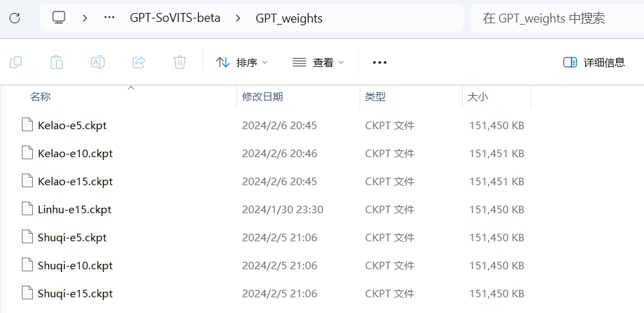Expand the chevron after the PC icon
This screenshot has width=644, height=313.
coord(85,18)
